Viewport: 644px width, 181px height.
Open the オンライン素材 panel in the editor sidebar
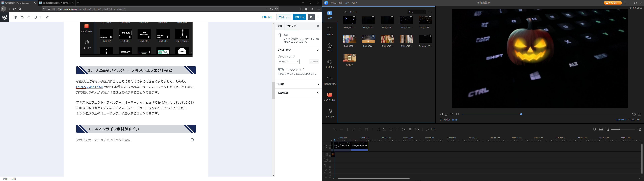point(330,97)
